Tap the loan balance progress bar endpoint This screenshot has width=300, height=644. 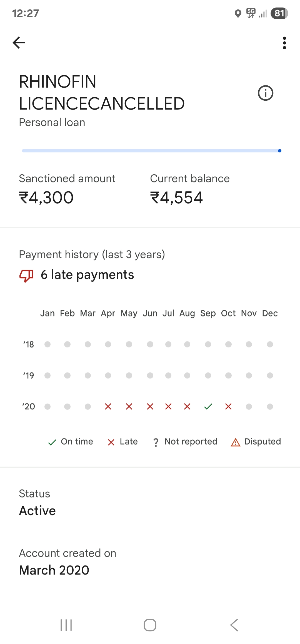pyautogui.click(x=279, y=151)
